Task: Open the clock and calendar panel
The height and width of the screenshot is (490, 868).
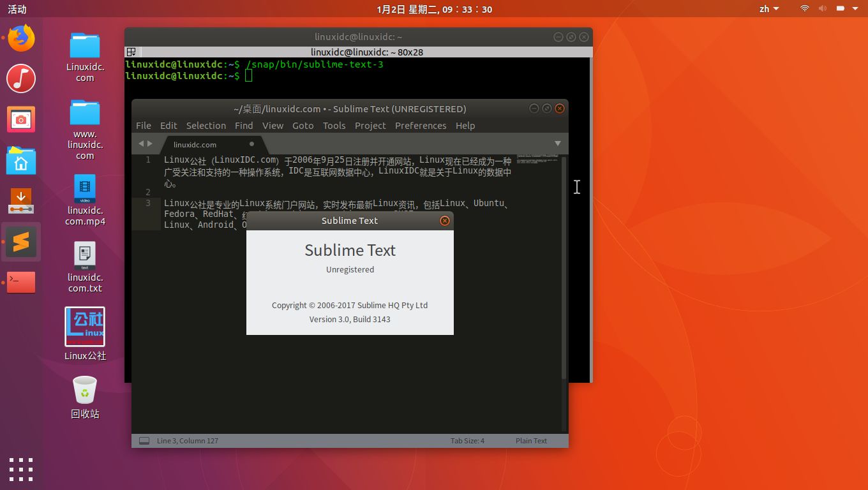Action: pyautogui.click(x=434, y=9)
